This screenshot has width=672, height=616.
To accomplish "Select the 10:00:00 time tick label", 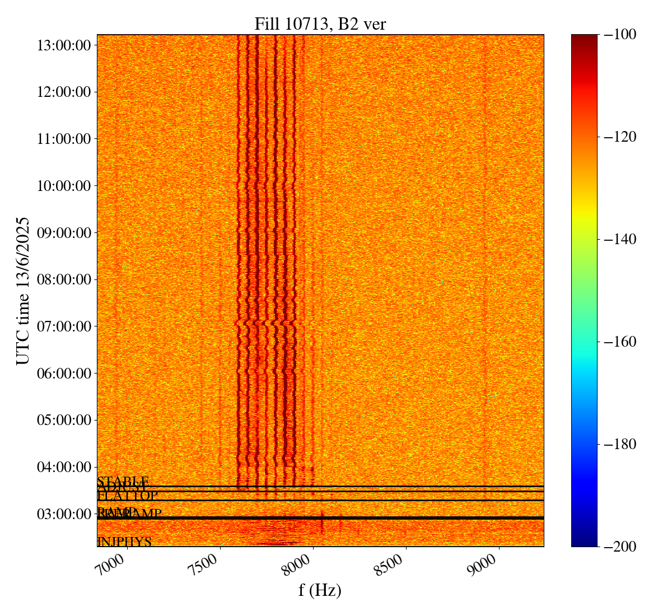I will [x=64, y=185].
